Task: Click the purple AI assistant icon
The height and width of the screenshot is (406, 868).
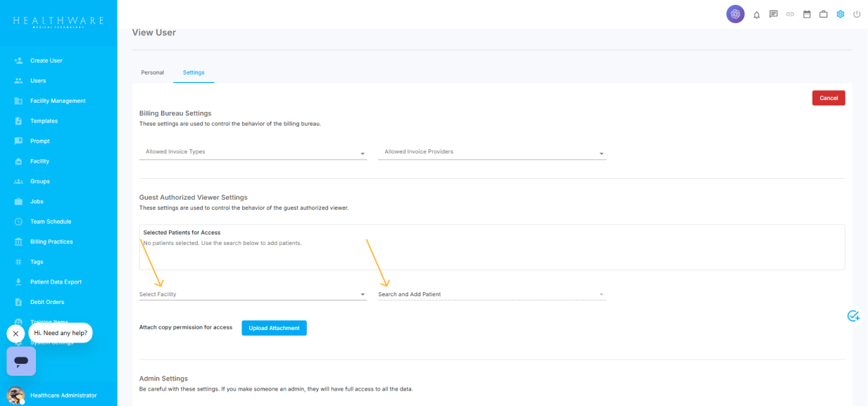Action: (x=735, y=14)
